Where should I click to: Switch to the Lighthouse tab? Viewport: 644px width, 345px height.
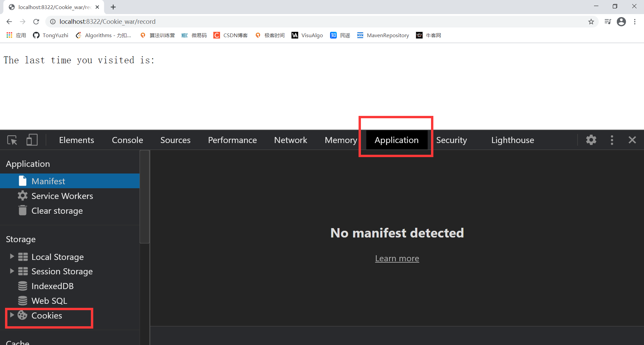click(513, 140)
